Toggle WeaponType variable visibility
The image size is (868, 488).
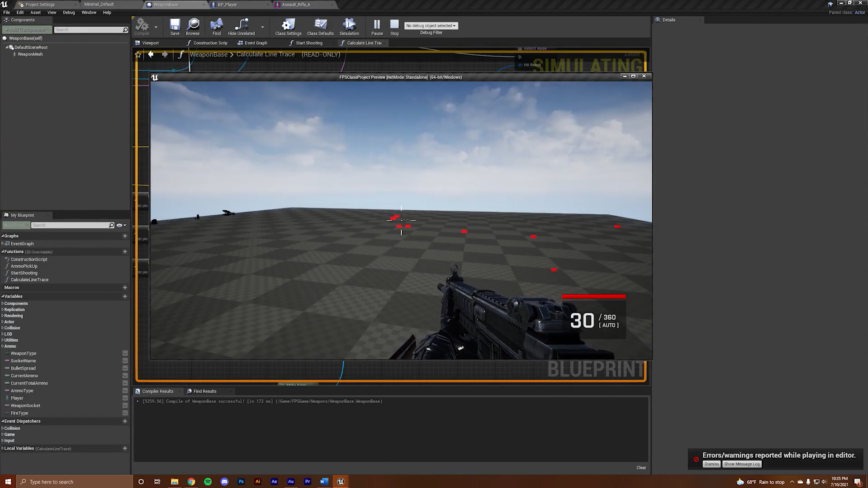pyautogui.click(x=125, y=354)
